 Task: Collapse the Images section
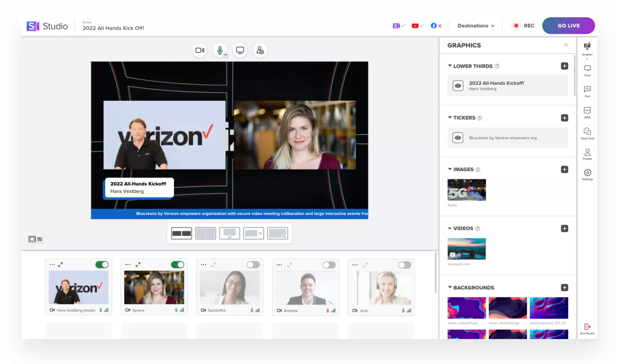(450, 169)
